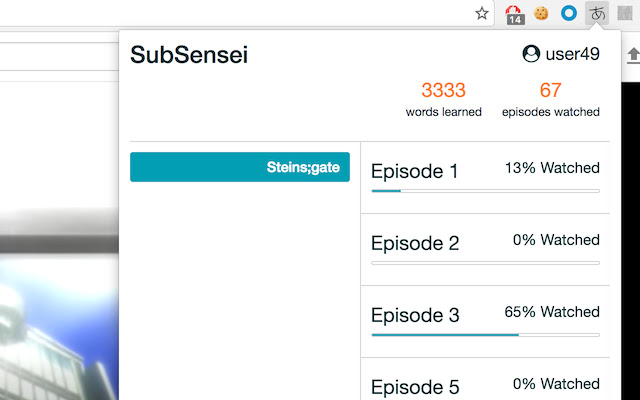Screen dimensions: 640x400
Task: Open Episode 5 entry
Action: 414,387
